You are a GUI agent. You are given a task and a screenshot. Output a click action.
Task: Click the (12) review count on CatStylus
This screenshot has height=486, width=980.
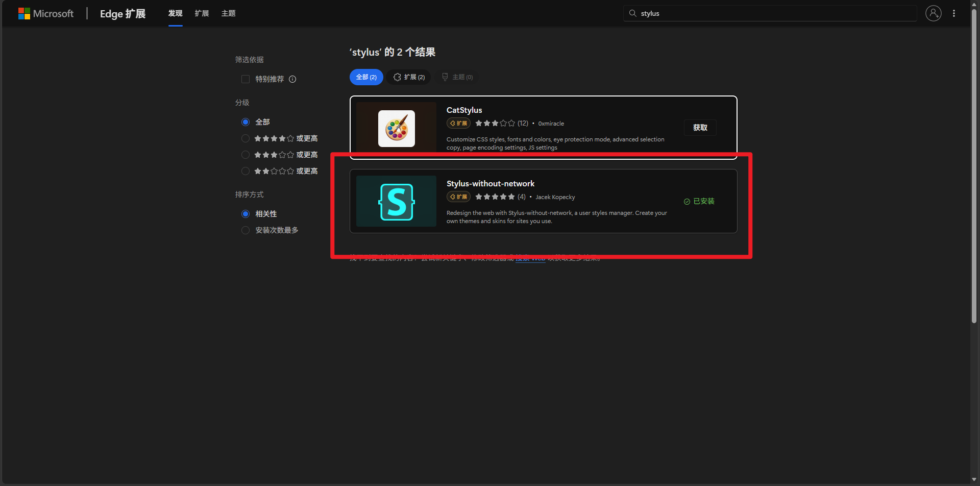coord(523,123)
